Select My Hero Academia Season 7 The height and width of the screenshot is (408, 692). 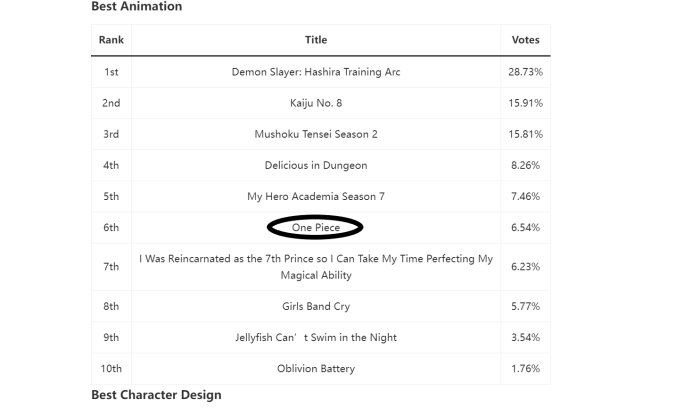pyautogui.click(x=316, y=196)
